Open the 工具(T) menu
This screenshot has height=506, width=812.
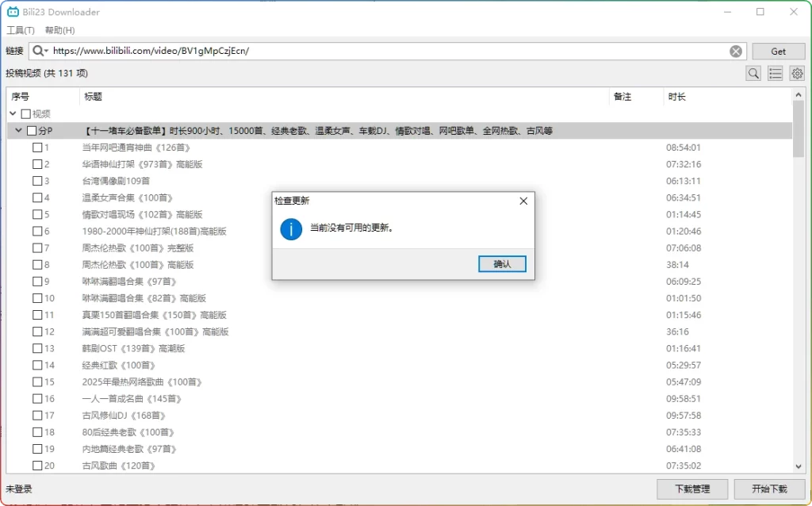click(21, 30)
